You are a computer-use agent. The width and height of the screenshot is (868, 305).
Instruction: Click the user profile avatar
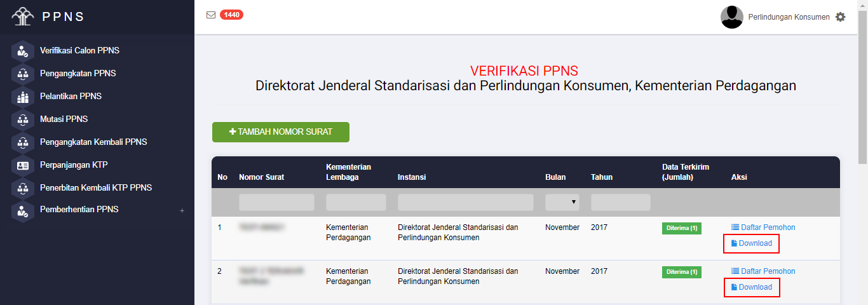(x=731, y=17)
